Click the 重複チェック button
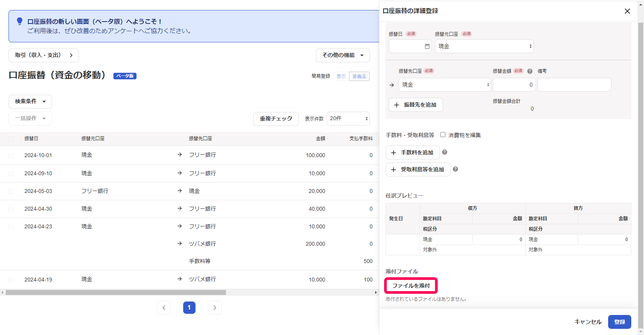Viewport: 644px width, 335px height. (276, 119)
